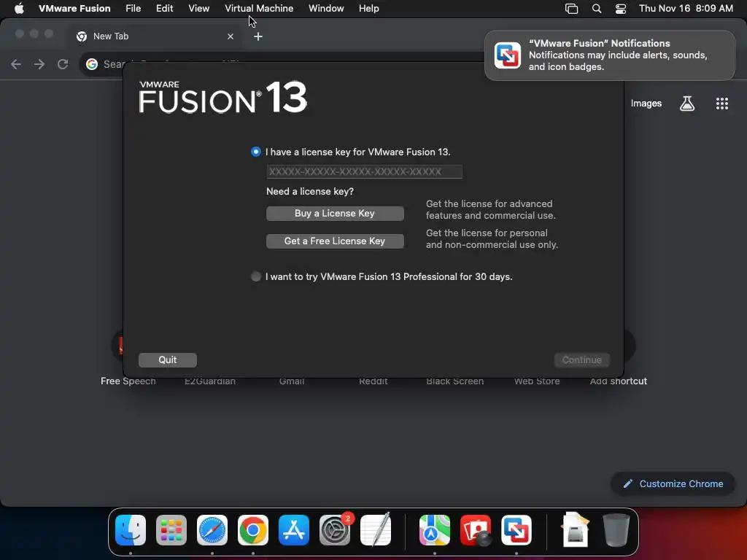Close the New Tab tab in Chrome
The image size is (747, 560).
pyautogui.click(x=231, y=36)
